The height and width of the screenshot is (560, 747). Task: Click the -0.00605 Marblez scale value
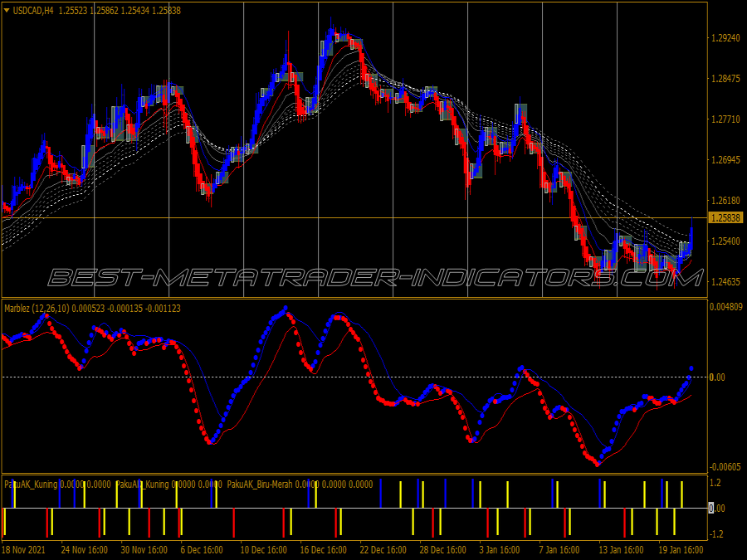[x=725, y=466]
